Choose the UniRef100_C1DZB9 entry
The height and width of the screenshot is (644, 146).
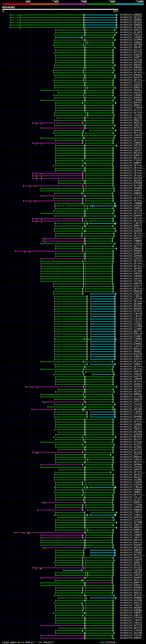[131, 570]
